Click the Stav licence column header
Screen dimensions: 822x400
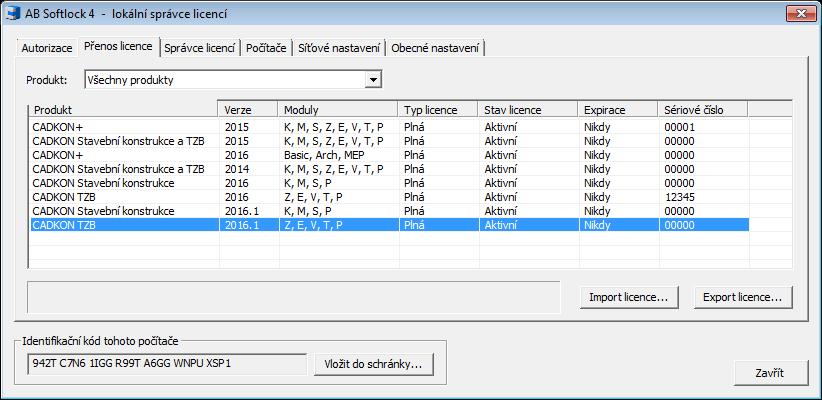(x=527, y=110)
